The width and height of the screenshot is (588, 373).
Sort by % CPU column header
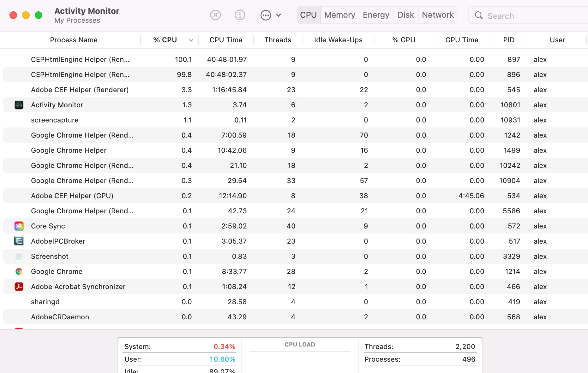[165, 40]
